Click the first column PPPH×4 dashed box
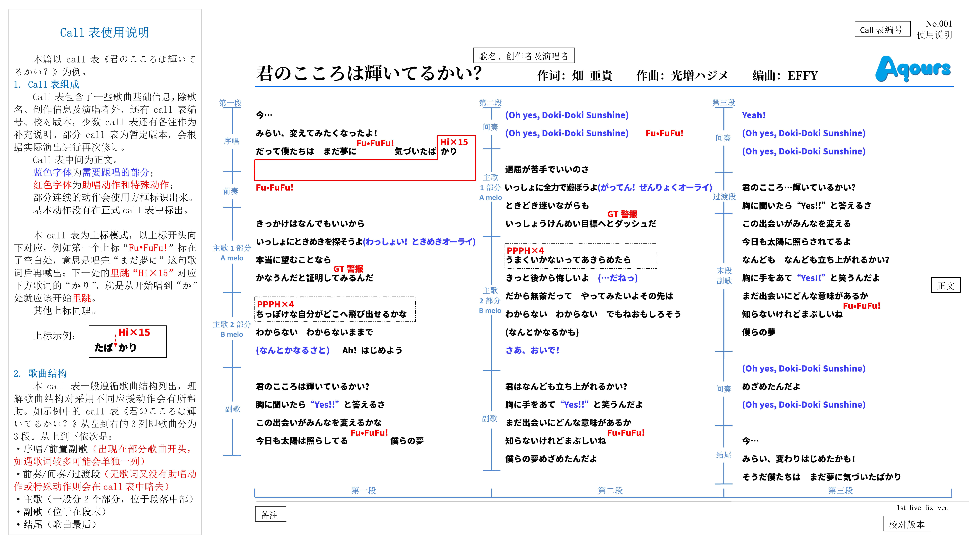Image resolution: width=980 pixels, height=544 pixels. pyautogui.click(x=335, y=309)
